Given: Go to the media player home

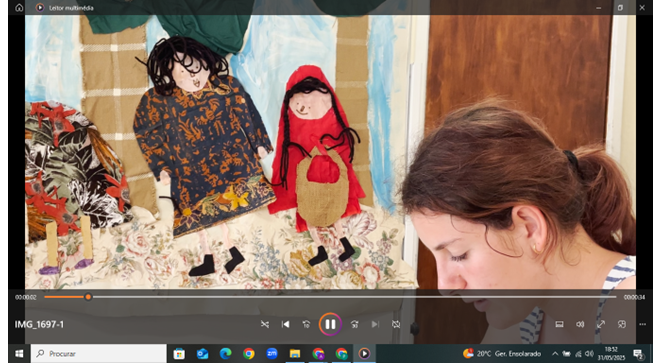Looking at the screenshot, I should (x=19, y=8).
